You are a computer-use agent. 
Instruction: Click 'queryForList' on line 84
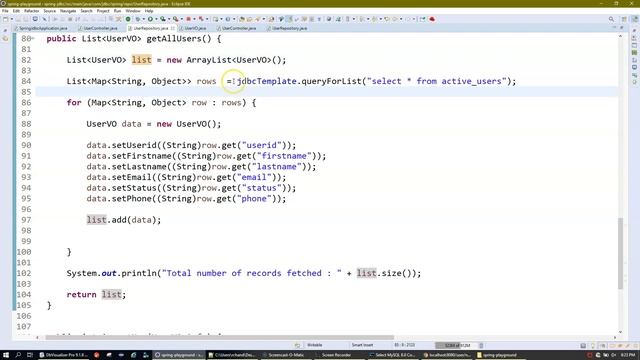(x=331, y=81)
